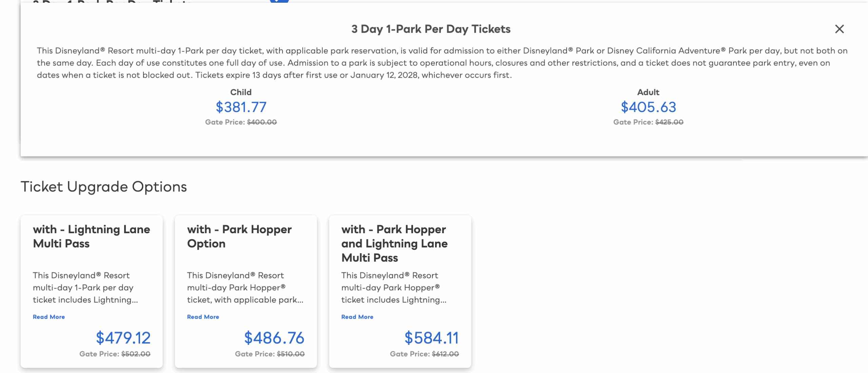Expand Read More for Park Hopper and Lightning Lane
Image resolution: width=868 pixels, height=373 pixels.
[357, 317]
